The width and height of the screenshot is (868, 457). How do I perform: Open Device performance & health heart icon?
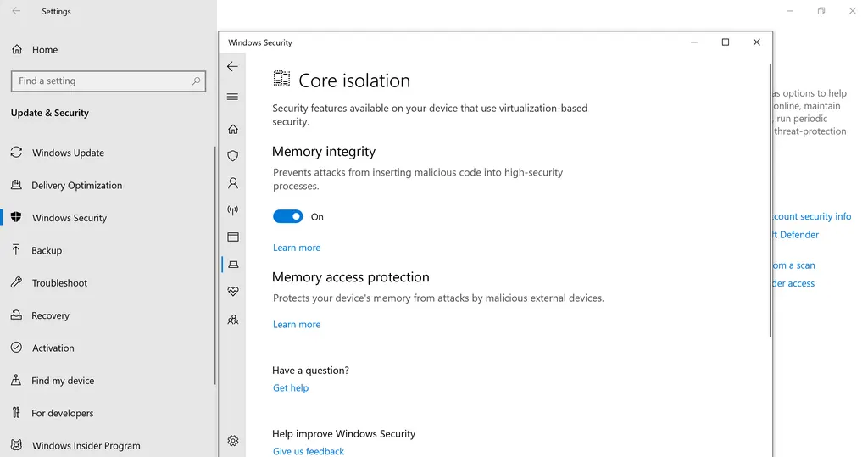click(x=233, y=292)
